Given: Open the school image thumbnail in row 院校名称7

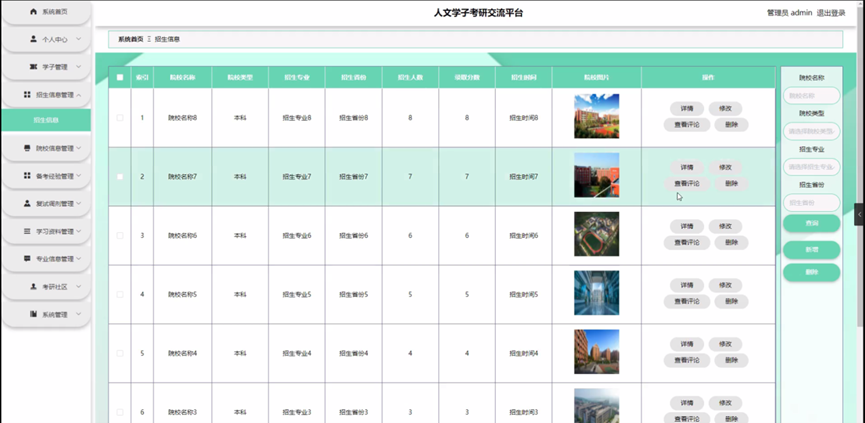Looking at the screenshot, I should click(x=596, y=175).
